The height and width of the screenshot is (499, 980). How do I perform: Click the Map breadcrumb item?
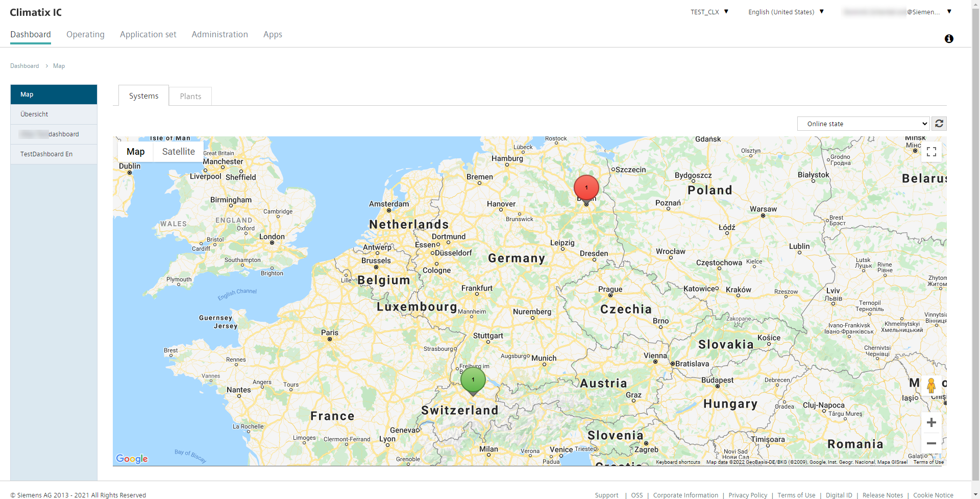[59, 66]
